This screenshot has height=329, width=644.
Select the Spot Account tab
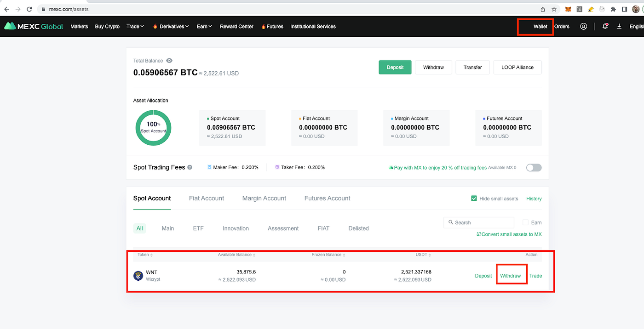click(x=152, y=198)
